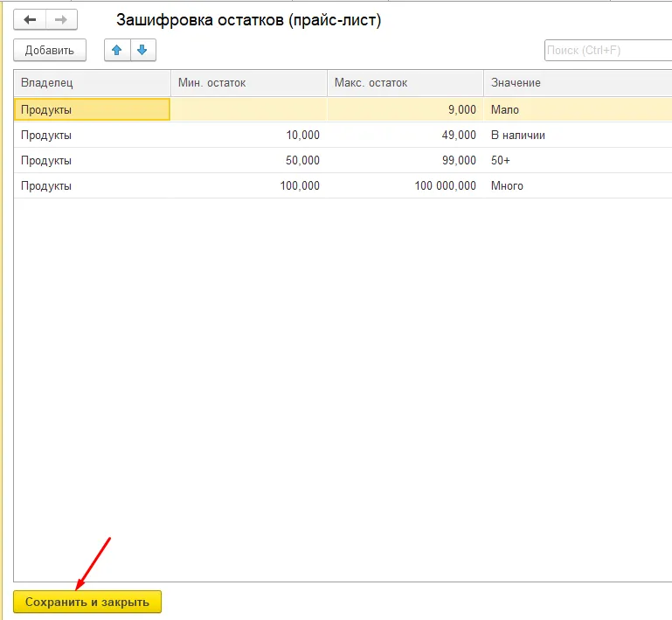The height and width of the screenshot is (620, 672).
Task: Move row up with blue up arrow
Action: (117, 50)
